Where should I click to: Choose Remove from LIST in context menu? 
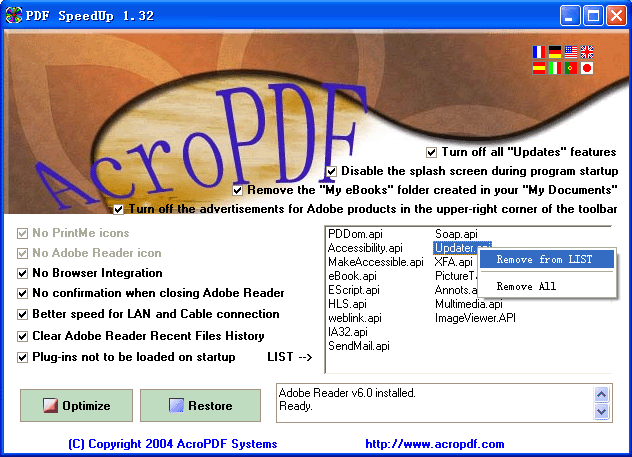[547, 259]
